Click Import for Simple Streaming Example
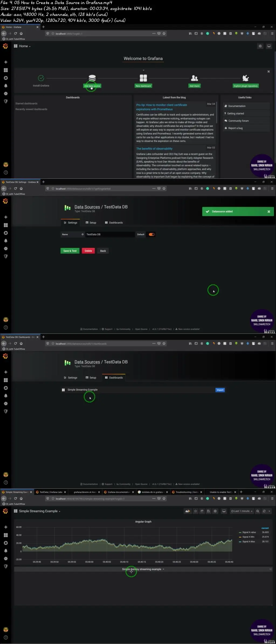The height and width of the screenshot is (644, 276). pos(220,390)
